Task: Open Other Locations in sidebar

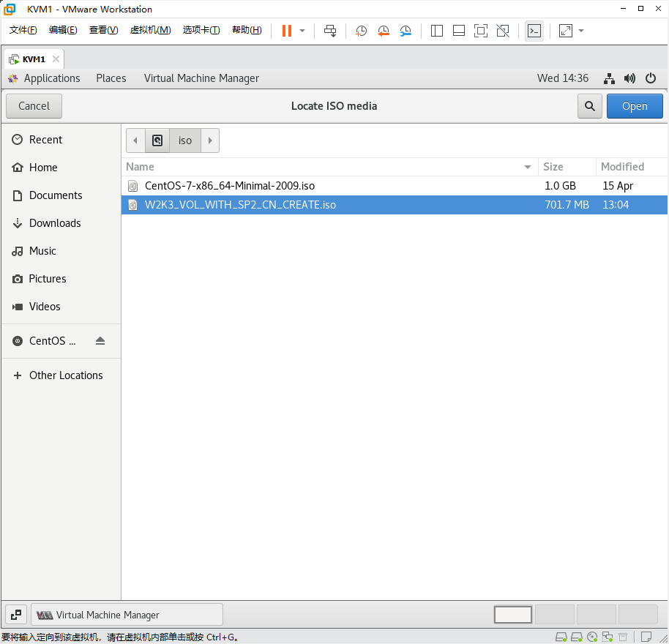Action: tap(61, 375)
